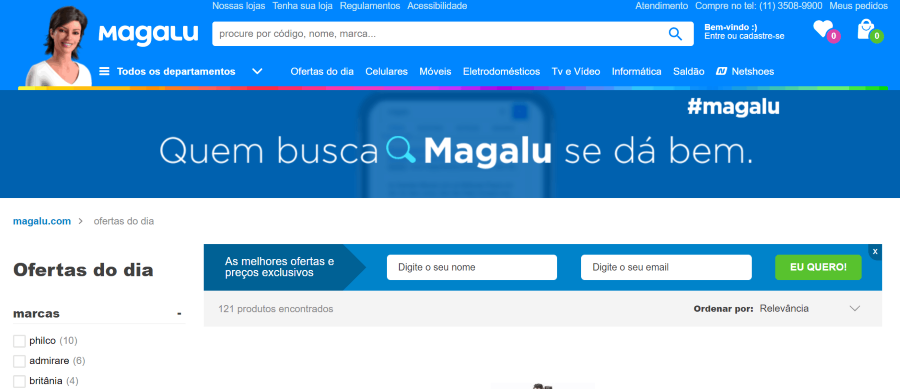
Task: Open Tv e Vídeo menu
Action: pos(576,72)
